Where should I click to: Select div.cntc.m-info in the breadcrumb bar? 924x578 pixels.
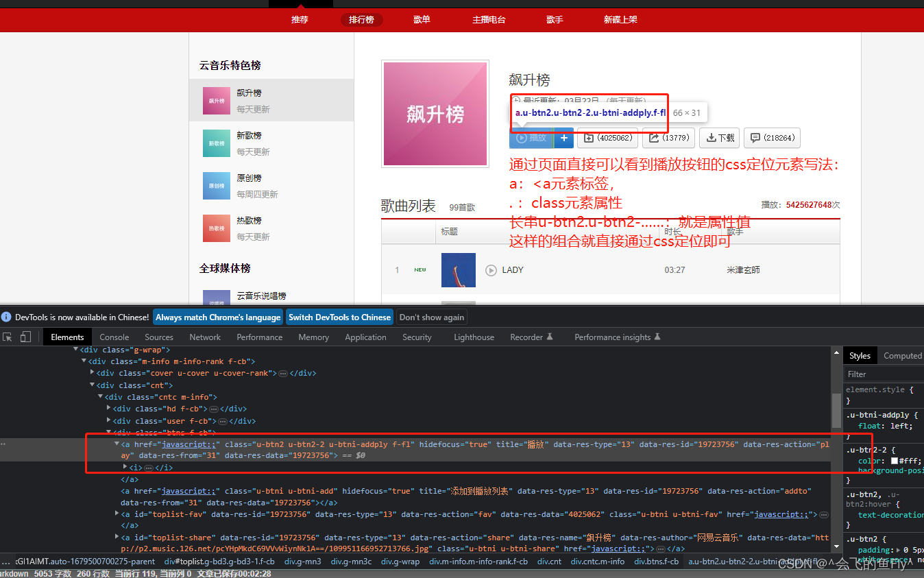click(598, 561)
